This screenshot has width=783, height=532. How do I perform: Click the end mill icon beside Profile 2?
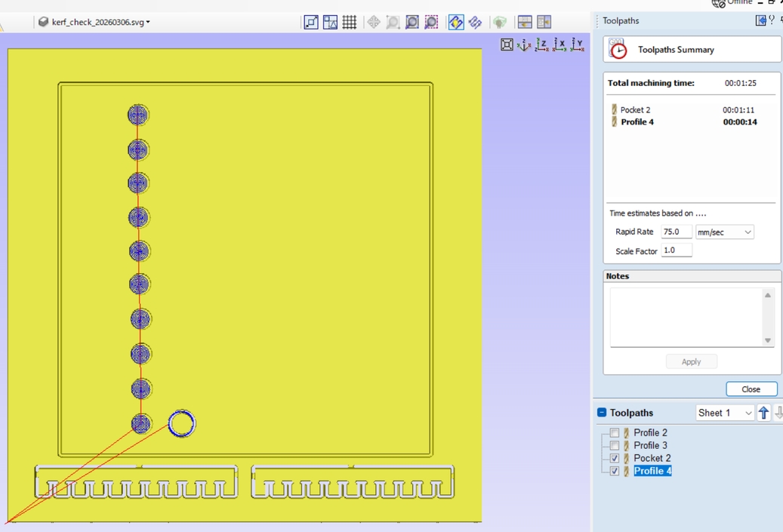[x=626, y=432]
